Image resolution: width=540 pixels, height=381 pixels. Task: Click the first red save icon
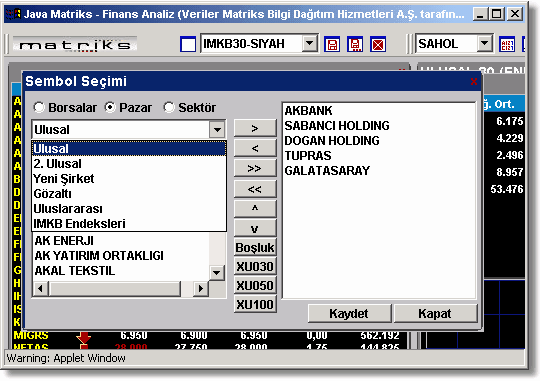coord(332,44)
